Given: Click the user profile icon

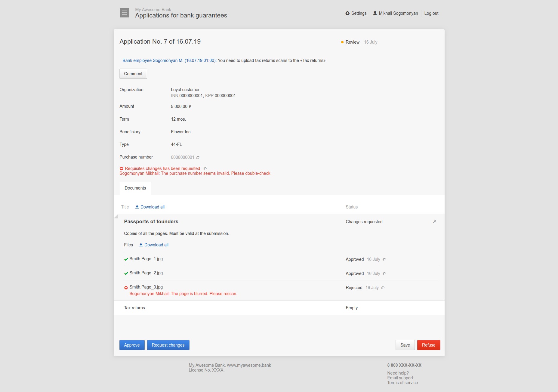Looking at the screenshot, I should [x=375, y=13].
